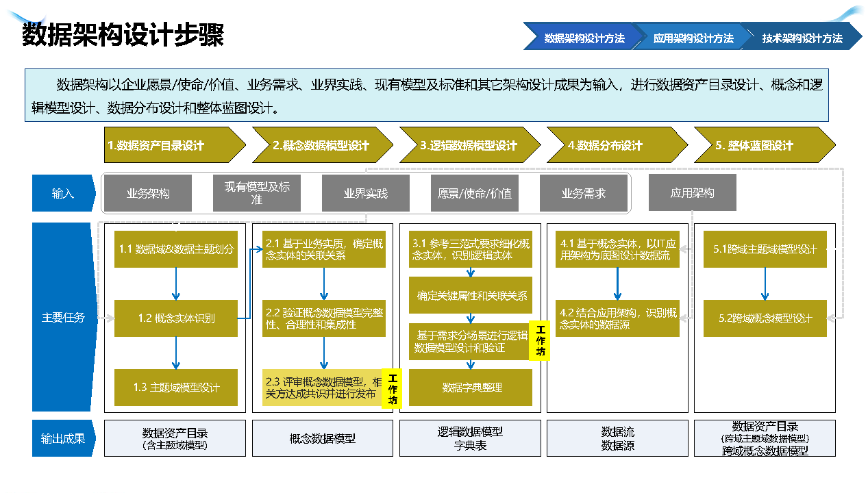Select the 技术架构设计方法 tab
The image size is (868, 493).
tap(802, 38)
